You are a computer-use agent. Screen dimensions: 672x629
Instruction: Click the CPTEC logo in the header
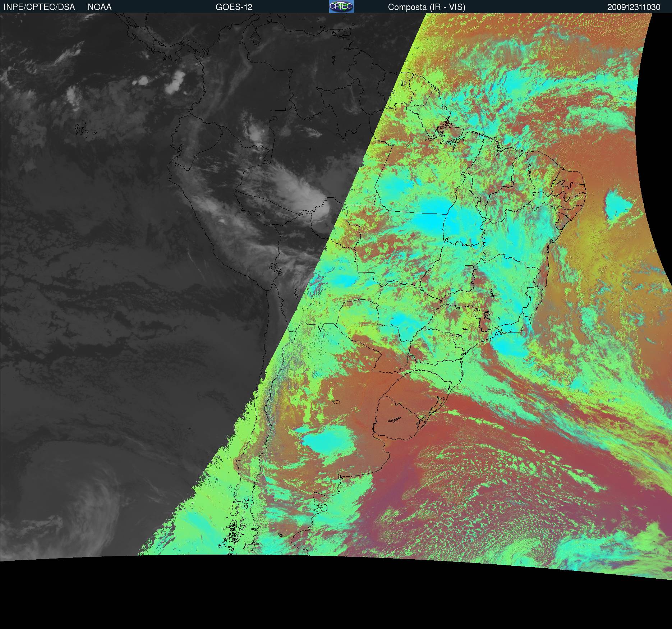(341, 6)
